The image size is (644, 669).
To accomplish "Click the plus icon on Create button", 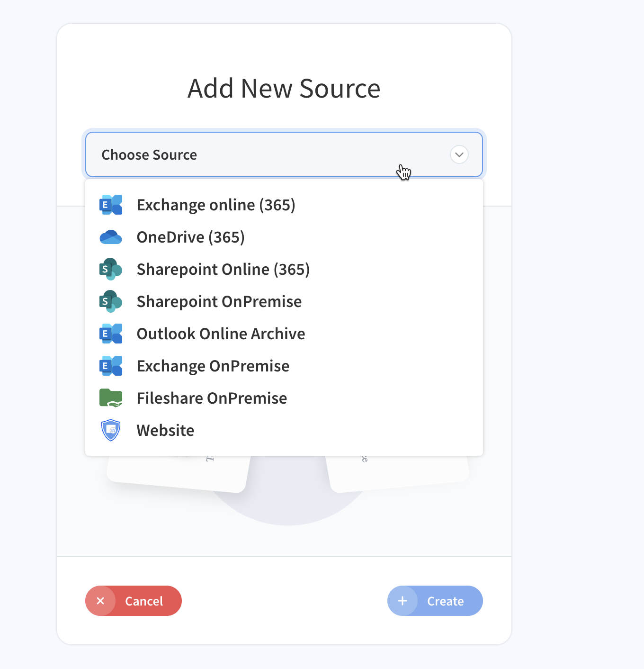I will (402, 601).
